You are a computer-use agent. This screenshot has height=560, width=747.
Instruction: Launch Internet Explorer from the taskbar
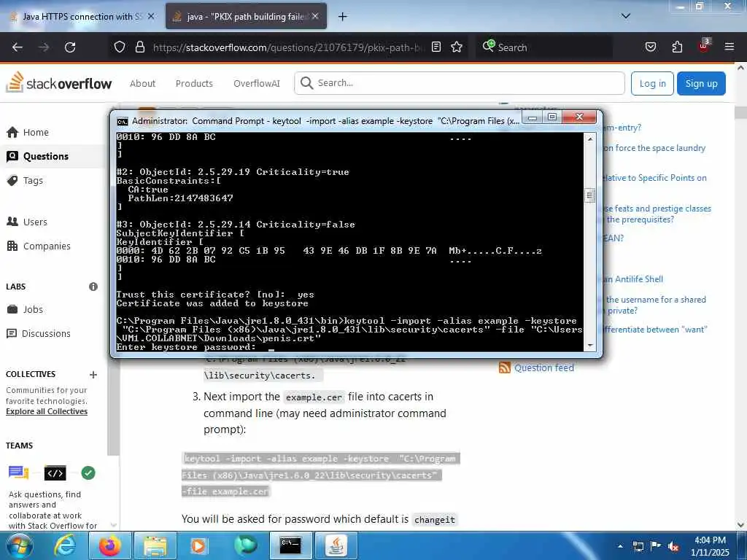(64, 545)
